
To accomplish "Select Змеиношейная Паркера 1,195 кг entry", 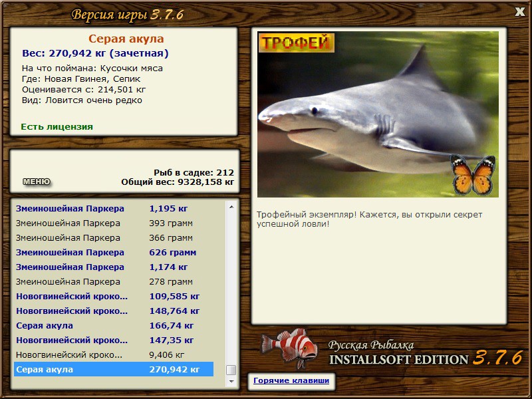I will coord(114,208).
